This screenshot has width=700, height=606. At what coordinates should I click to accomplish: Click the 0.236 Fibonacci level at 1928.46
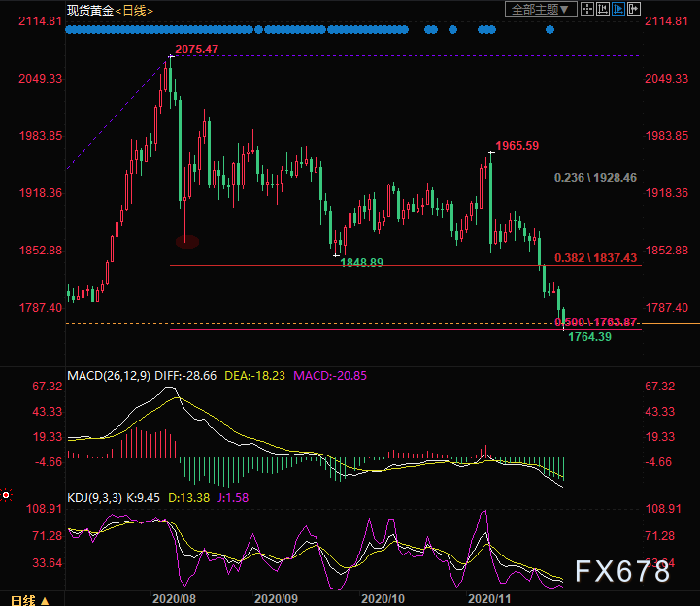click(595, 178)
